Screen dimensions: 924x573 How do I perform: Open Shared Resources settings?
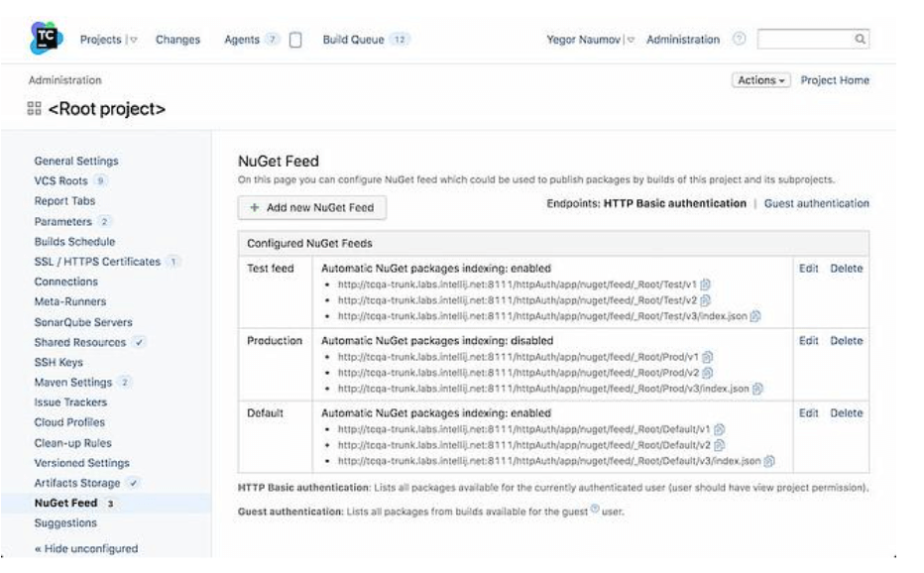coord(80,342)
